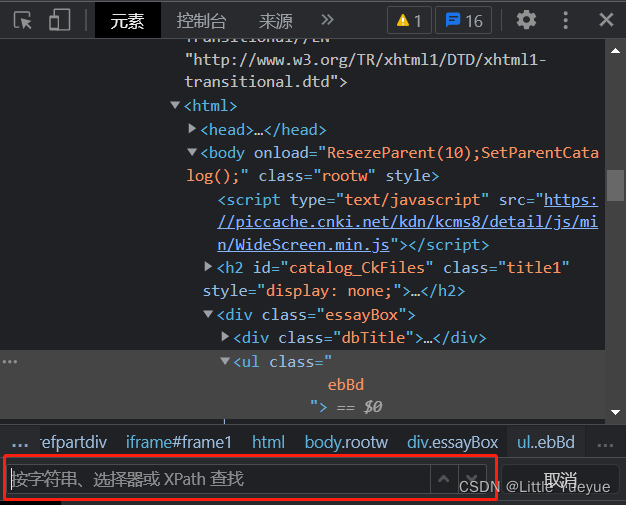626x505 pixels.
Task: Activate the inspect element picker tool
Action: [x=22, y=20]
